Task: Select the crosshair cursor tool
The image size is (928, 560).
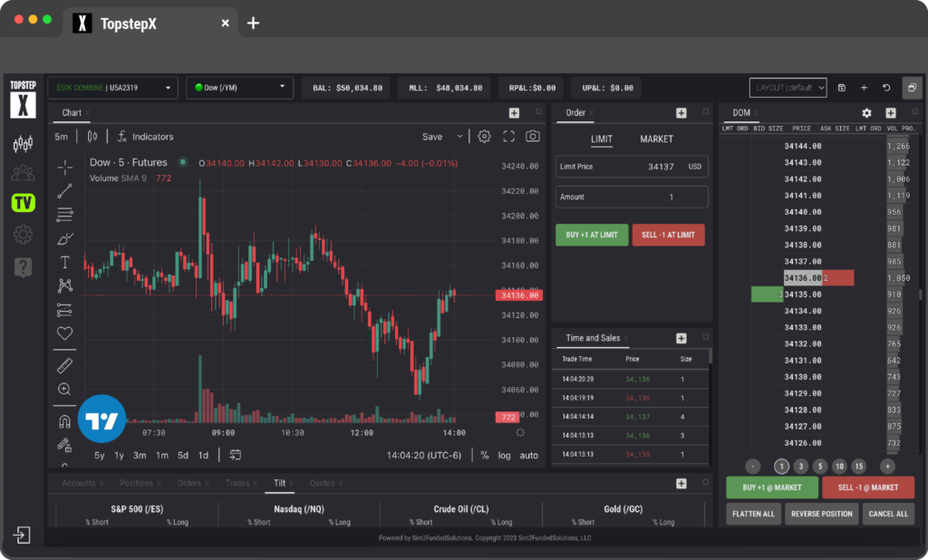Action: 64,167
